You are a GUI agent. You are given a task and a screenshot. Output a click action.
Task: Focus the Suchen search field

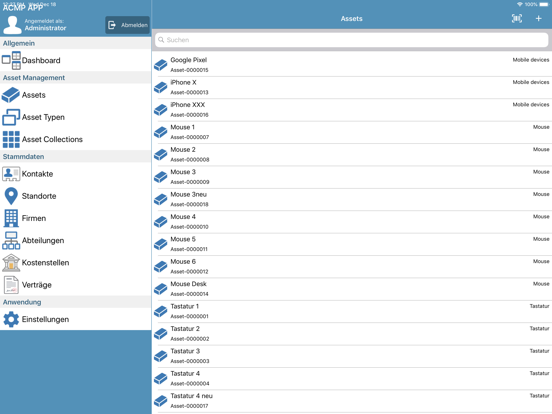click(x=351, y=40)
